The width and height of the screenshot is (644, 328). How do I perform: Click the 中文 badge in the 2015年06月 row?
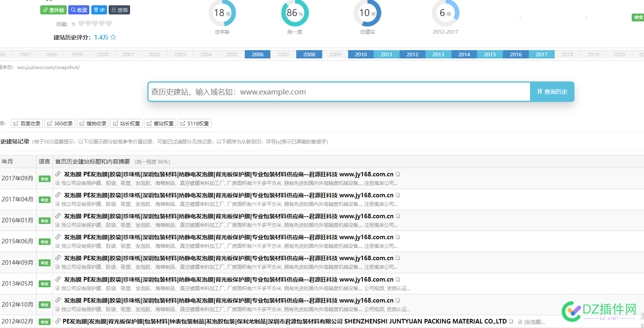[x=44, y=242]
